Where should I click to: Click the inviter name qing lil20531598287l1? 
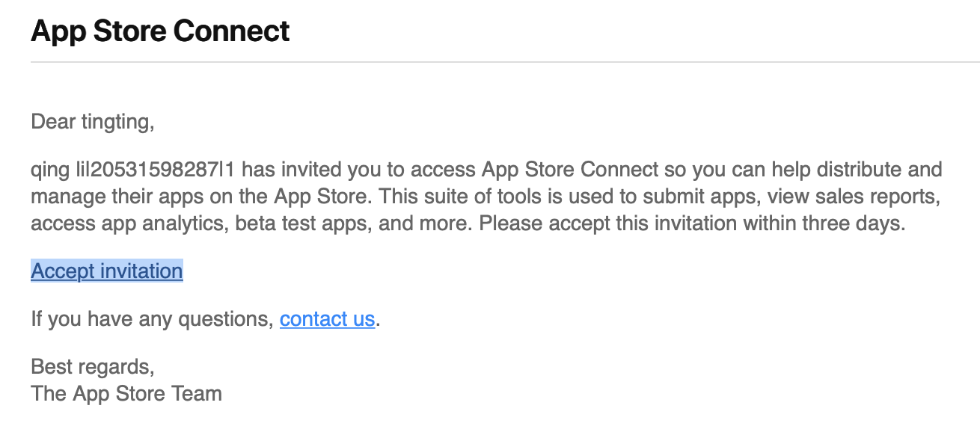(x=133, y=170)
